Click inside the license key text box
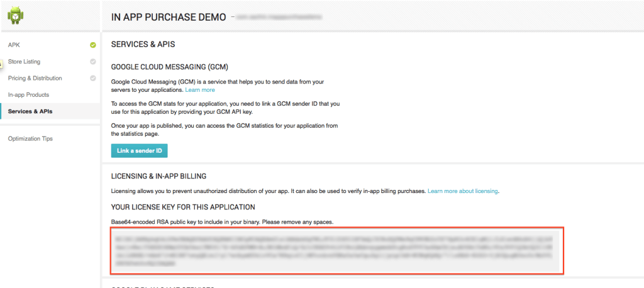Viewport: 644px width, 288px height. pyautogui.click(x=336, y=251)
